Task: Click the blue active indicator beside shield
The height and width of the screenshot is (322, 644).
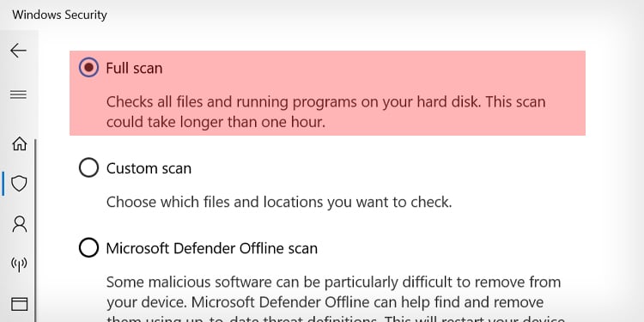Action: click(x=3, y=184)
